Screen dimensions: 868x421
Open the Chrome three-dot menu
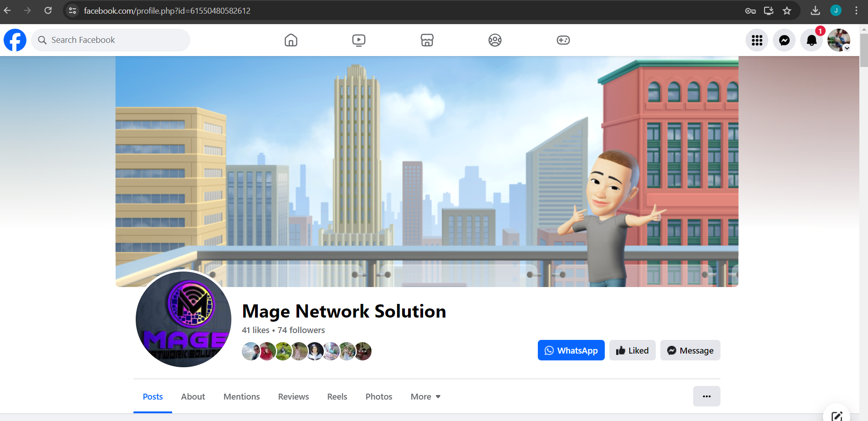[x=856, y=10]
